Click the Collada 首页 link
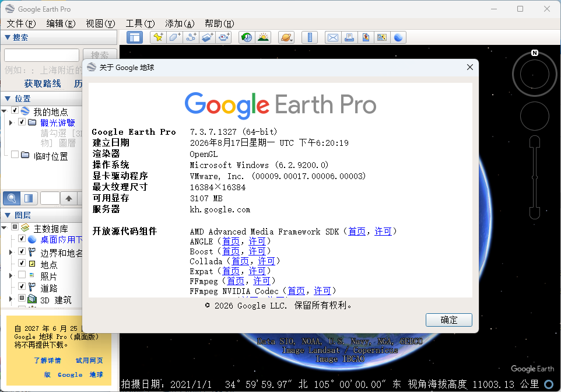 (x=240, y=261)
